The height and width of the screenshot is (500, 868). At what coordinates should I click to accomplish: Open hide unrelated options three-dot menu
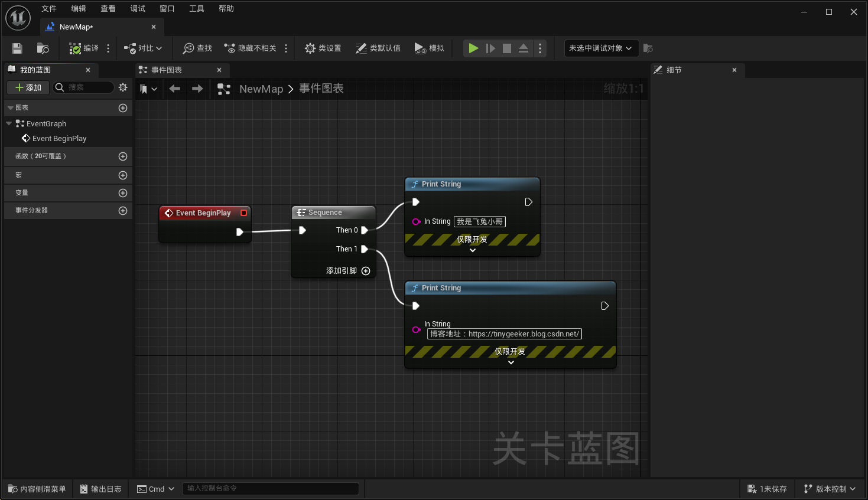coord(286,48)
